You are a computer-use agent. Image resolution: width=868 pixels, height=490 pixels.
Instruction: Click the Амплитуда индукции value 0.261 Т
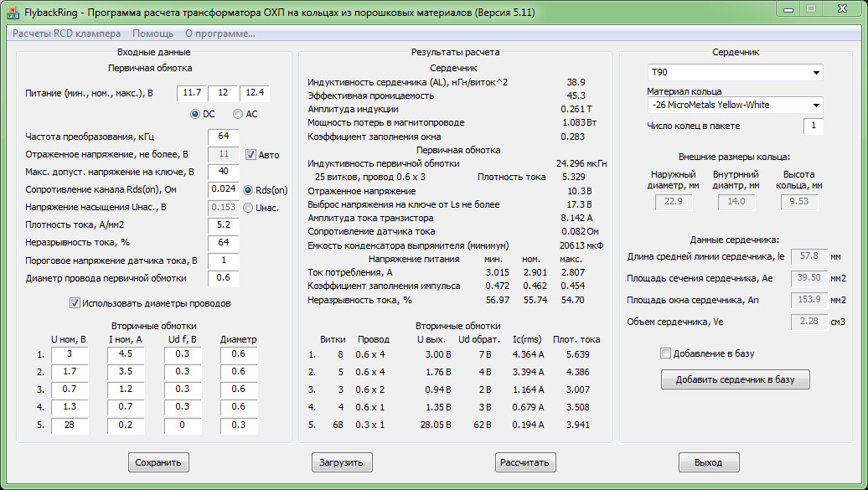coord(576,109)
